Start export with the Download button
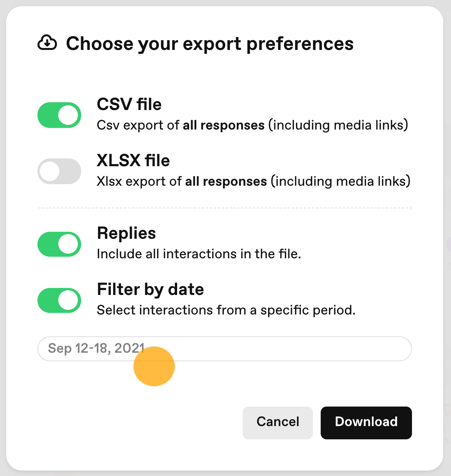This screenshot has width=451, height=476. coord(366,423)
